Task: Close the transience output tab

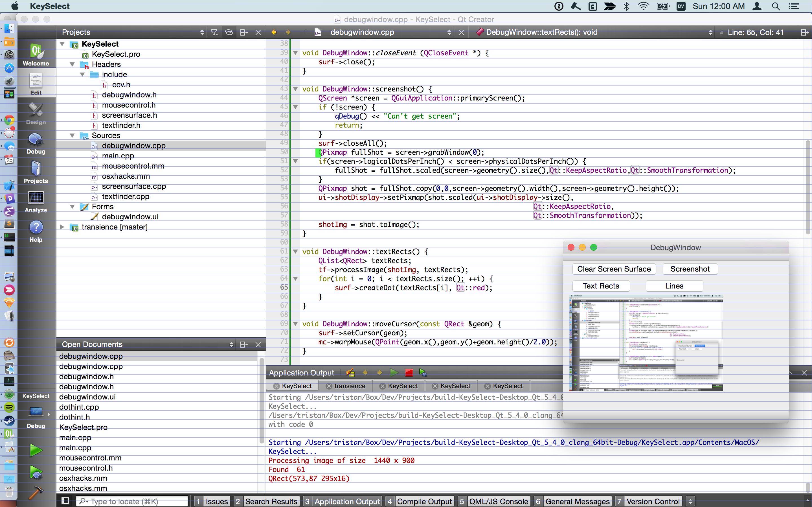Action: [x=329, y=386]
